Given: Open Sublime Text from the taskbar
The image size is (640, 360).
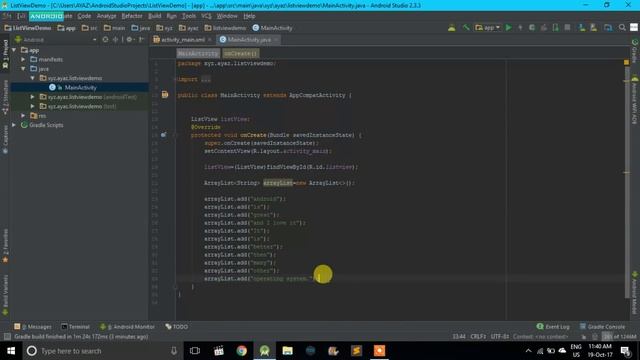Looking at the screenshot, I should [356, 351].
